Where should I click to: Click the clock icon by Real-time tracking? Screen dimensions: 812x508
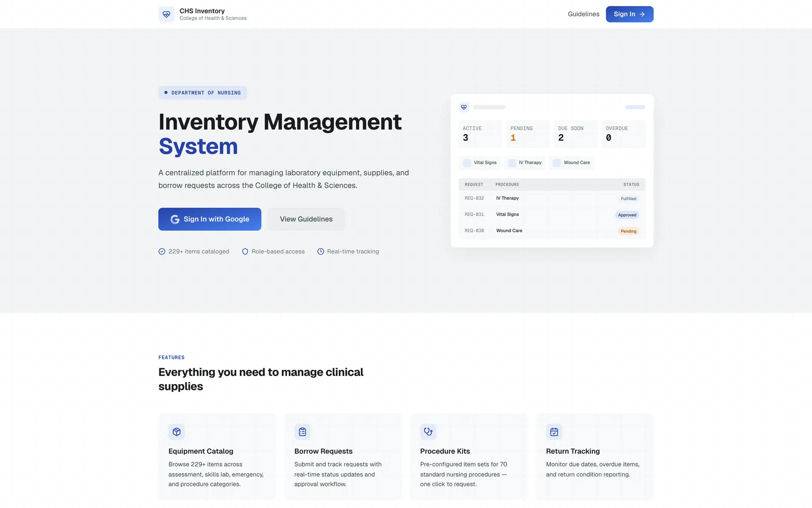(321, 251)
